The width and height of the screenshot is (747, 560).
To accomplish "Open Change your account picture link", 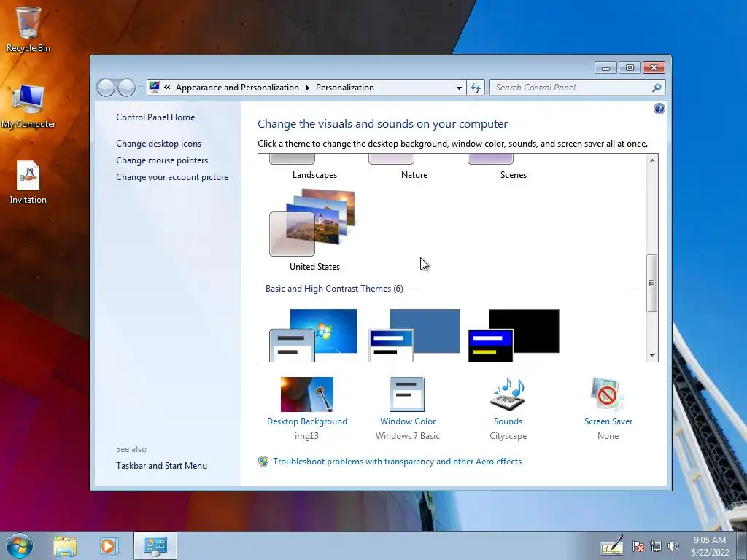I will (172, 176).
